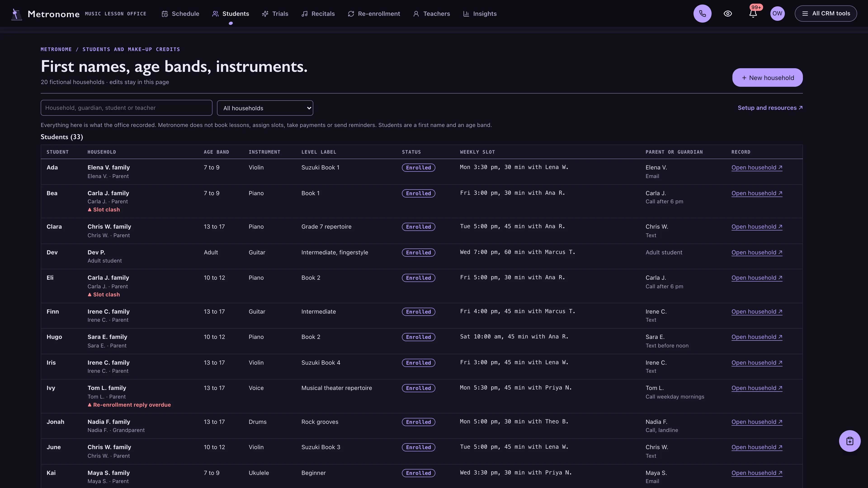Expand the All households filter dropdown
The height and width of the screenshot is (488, 868).
pos(265,108)
